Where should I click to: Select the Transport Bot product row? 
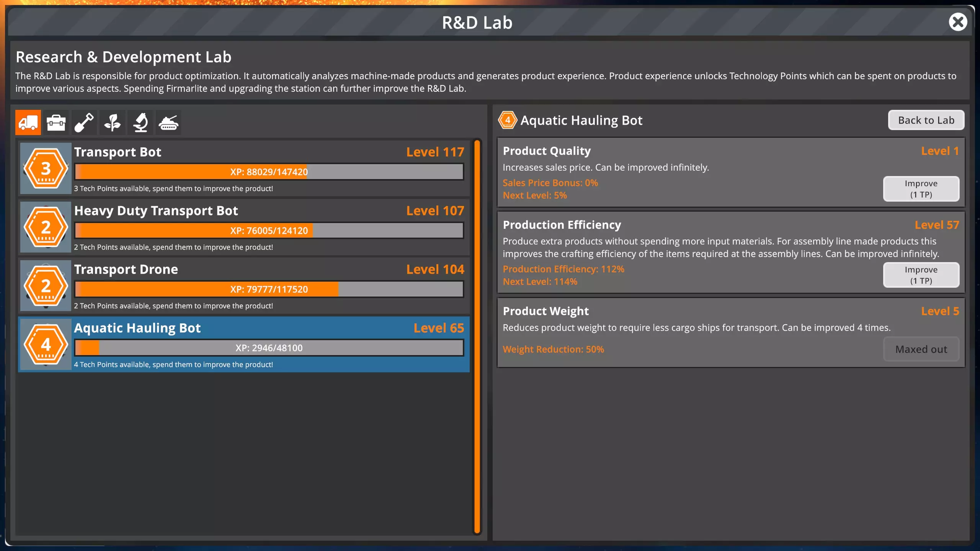pos(268,152)
